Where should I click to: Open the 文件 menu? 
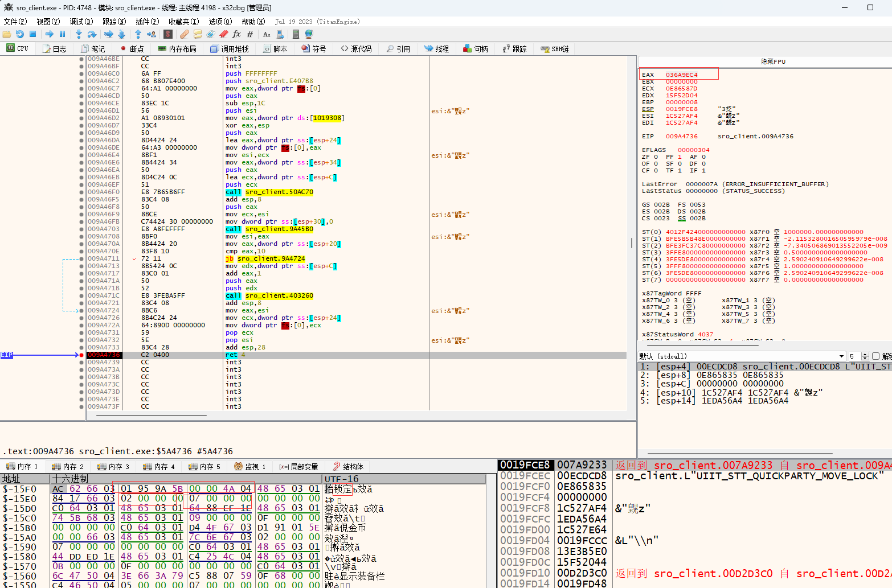tap(15, 22)
